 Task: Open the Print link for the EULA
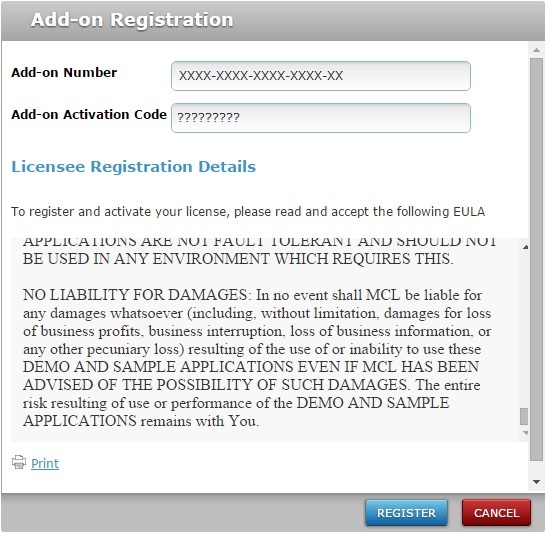(45, 463)
